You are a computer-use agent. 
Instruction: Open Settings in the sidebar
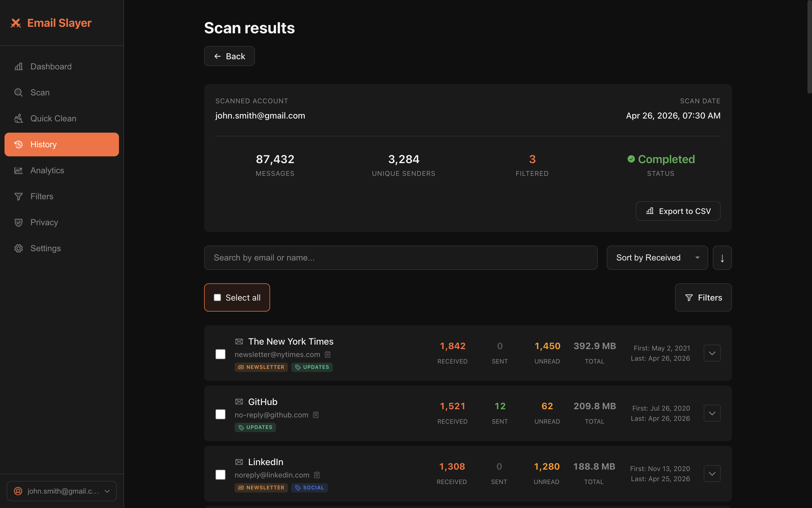[x=62, y=248]
